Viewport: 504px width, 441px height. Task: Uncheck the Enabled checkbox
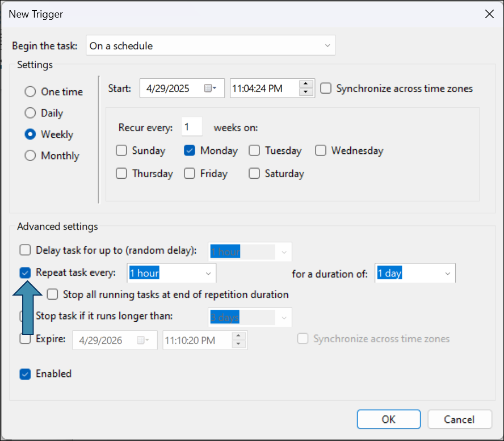click(25, 374)
